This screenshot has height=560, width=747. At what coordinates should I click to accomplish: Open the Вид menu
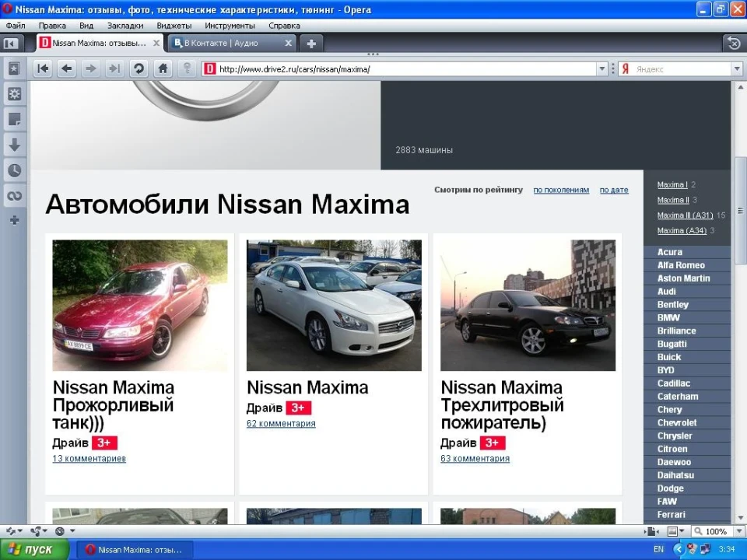point(86,26)
